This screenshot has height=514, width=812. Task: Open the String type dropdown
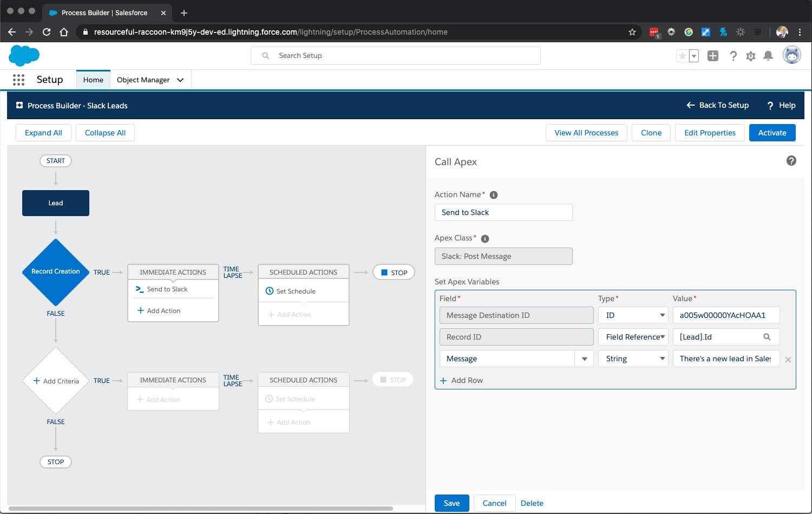633,359
